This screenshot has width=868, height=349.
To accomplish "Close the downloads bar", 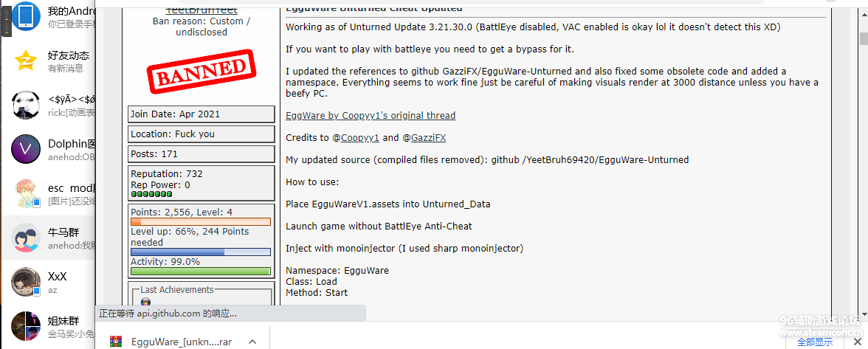I will pyautogui.click(x=856, y=342).
